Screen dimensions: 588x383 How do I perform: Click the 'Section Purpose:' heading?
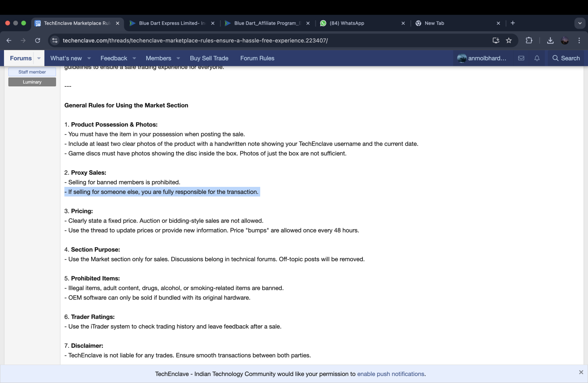point(96,249)
